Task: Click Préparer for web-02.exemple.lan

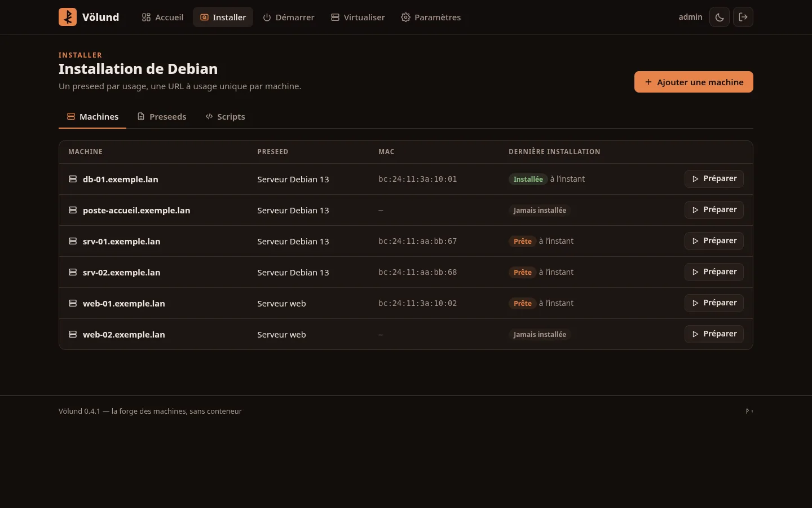Action: [x=714, y=334]
